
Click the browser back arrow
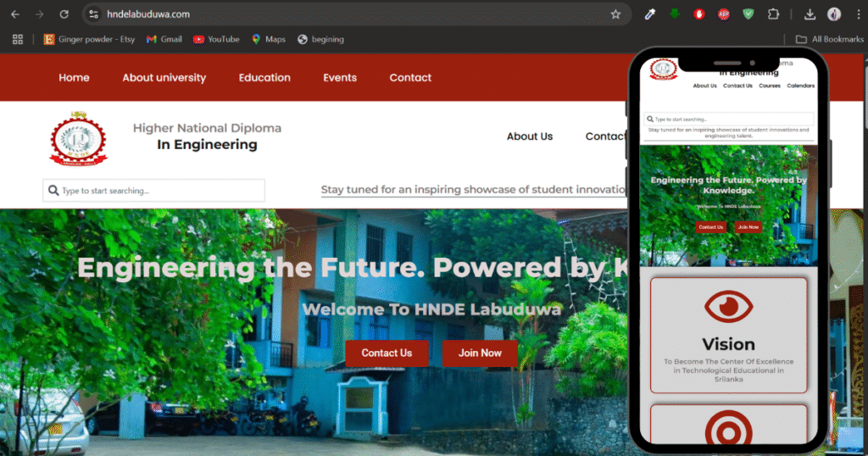click(15, 14)
